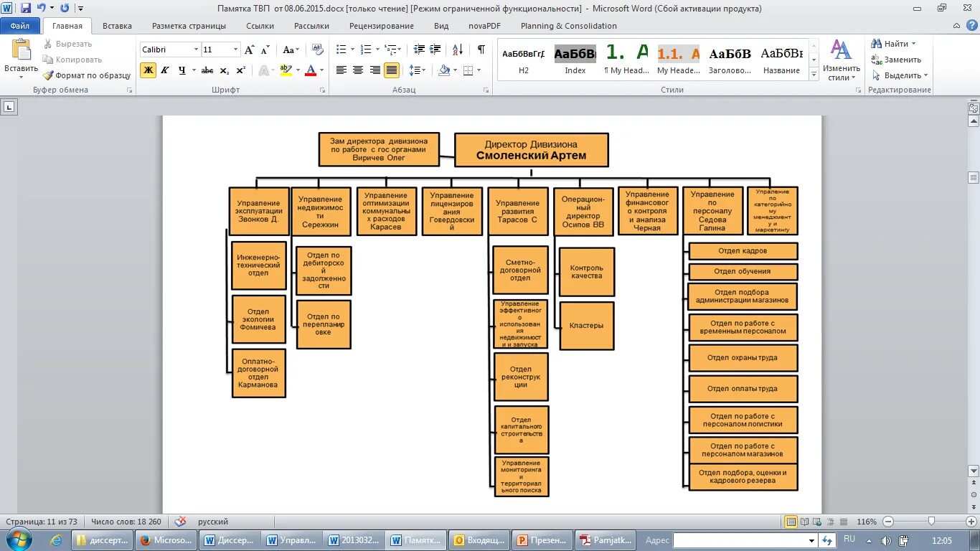Click the Paste (Вставить) clipboard icon
980x551 pixels.
(22, 50)
